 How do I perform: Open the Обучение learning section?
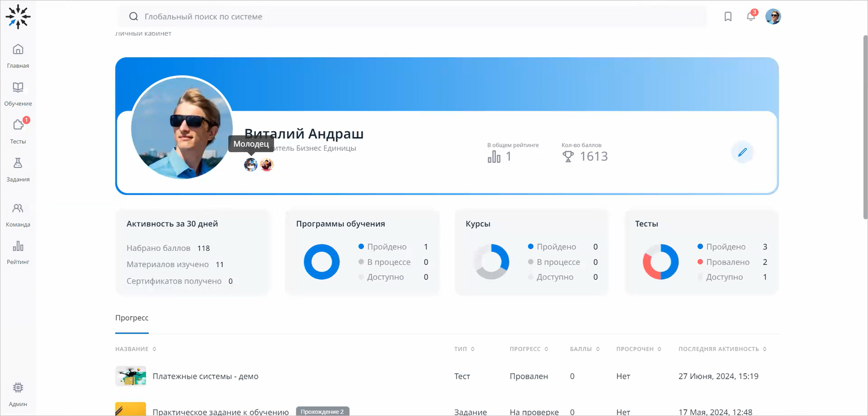point(18,94)
